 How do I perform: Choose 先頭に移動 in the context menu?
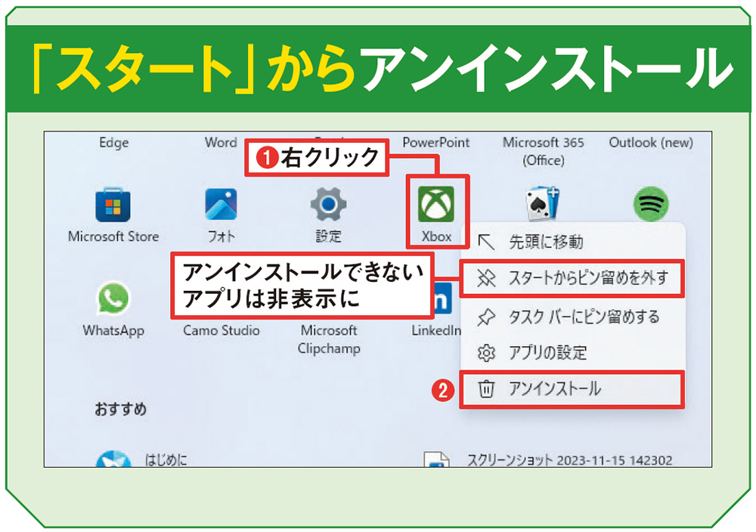coord(572,241)
